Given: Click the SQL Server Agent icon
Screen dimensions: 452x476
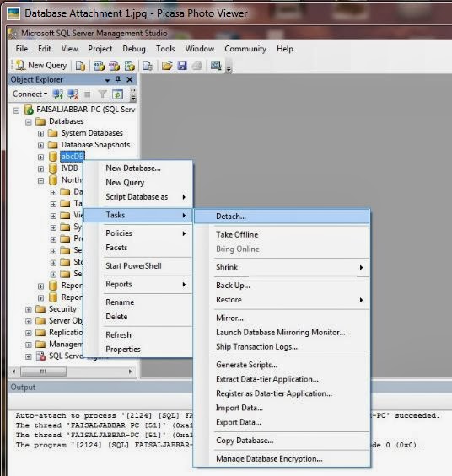Looking at the screenshot, I should 40,356.
